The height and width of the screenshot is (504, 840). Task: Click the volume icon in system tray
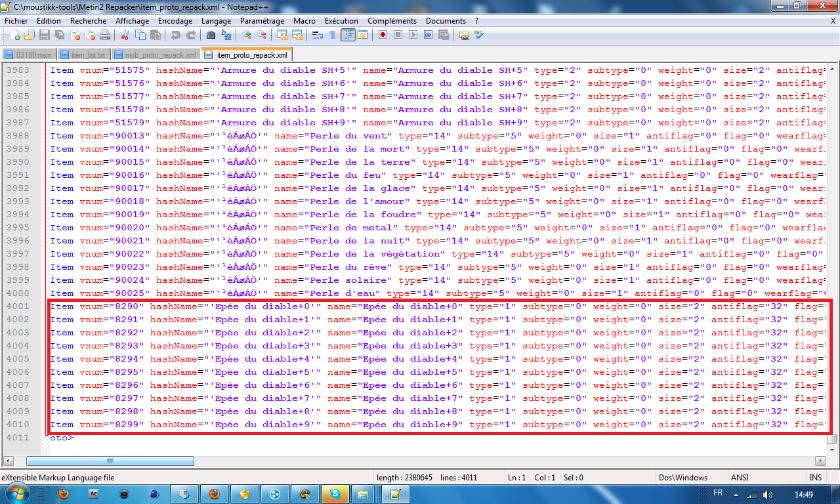point(768,494)
